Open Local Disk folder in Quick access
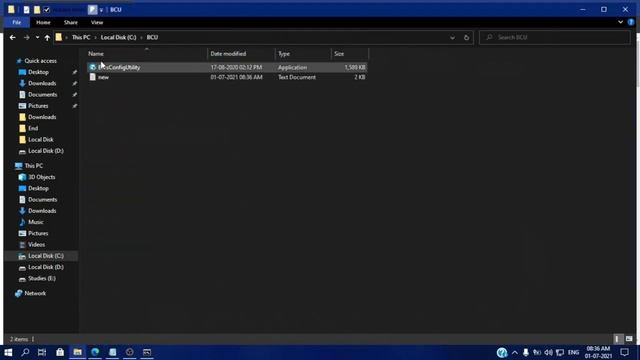 click(x=40, y=140)
